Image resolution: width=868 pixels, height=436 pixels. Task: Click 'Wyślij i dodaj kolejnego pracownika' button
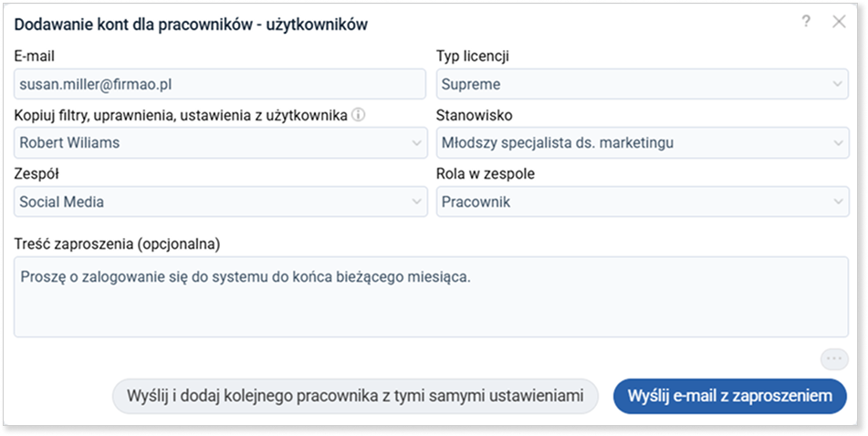click(x=355, y=396)
